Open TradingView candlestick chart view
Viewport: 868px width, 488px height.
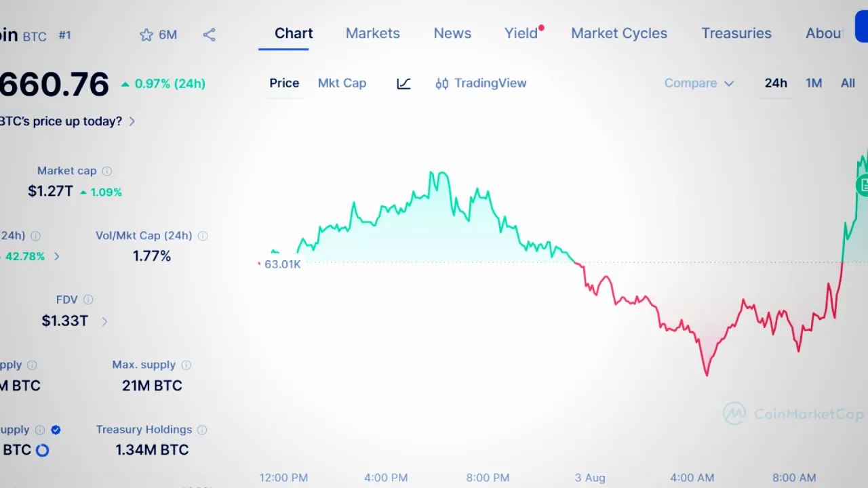tap(481, 83)
